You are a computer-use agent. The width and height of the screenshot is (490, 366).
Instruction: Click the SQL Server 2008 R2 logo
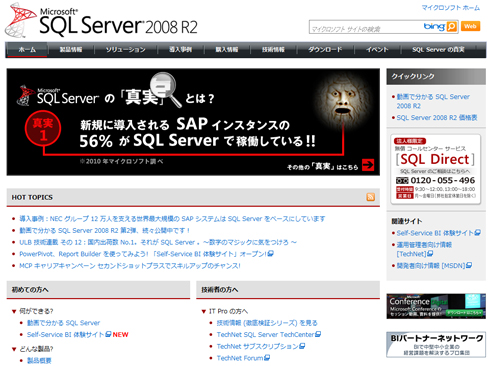[101, 21]
